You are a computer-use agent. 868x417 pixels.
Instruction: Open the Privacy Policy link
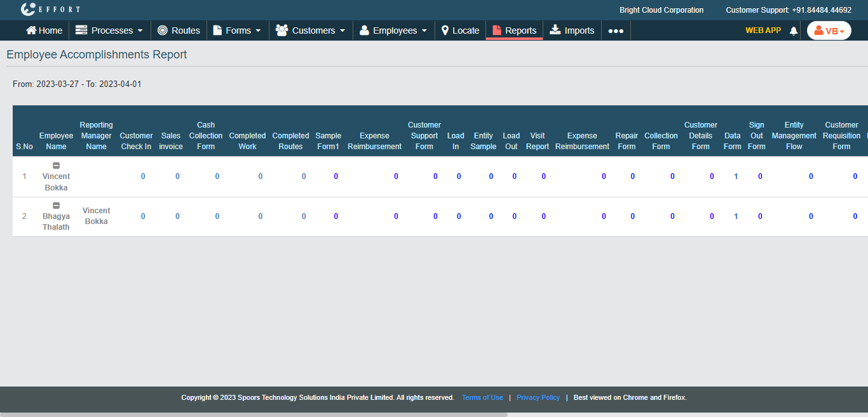click(x=538, y=397)
